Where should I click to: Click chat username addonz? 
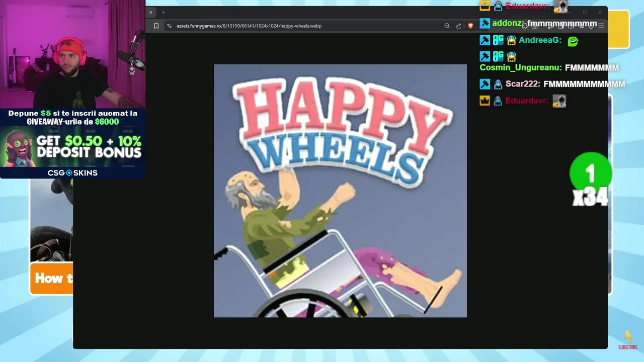pyautogui.click(x=508, y=24)
